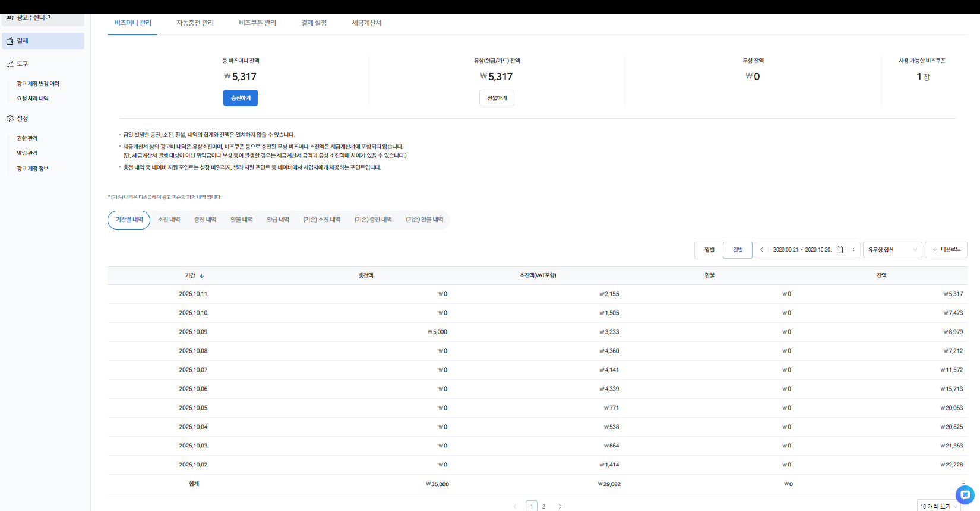This screenshot has height=511, width=980.
Task: Select the 충전 내역 filter tab
Action: [205, 220]
